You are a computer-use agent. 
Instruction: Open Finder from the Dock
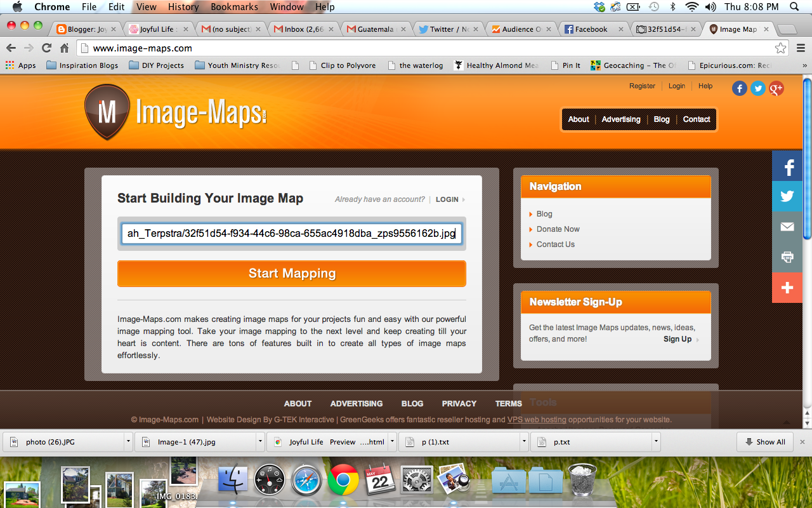click(233, 479)
